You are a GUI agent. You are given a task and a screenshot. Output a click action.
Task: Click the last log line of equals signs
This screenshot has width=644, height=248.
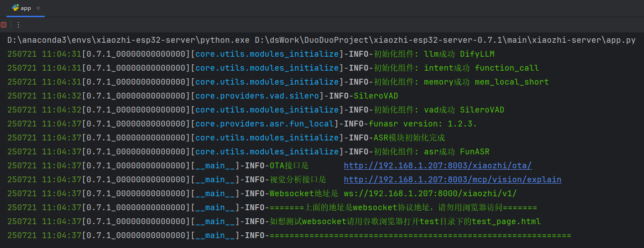click(x=289, y=235)
